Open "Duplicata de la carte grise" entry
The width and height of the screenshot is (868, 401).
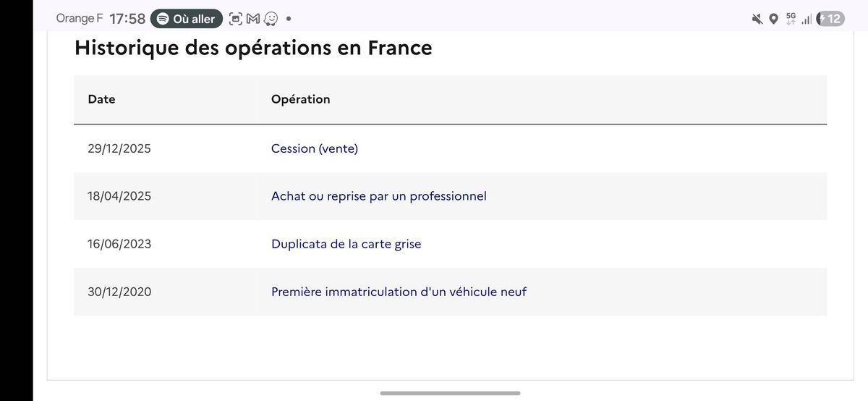click(x=346, y=244)
